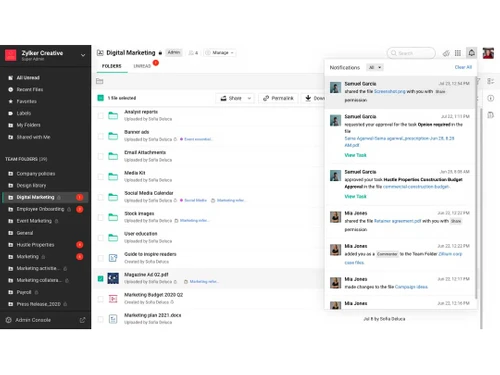Uncheck the select-all files checkbox
This screenshot has width=500, height=375.
click(100, 98)
